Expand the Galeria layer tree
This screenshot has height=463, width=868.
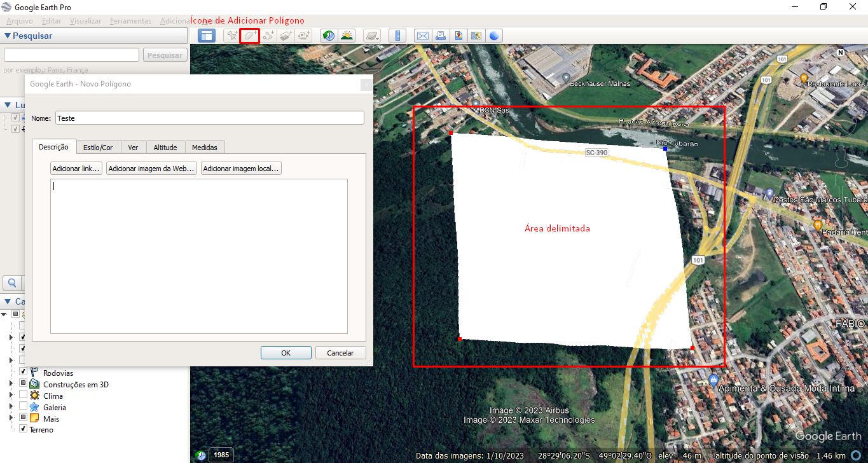[x=11, y=406]
